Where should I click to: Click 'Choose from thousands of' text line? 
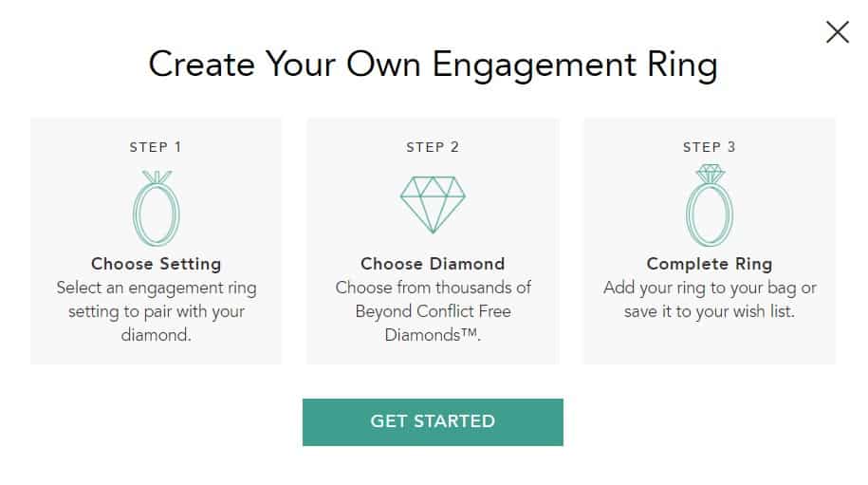(433, 288)
